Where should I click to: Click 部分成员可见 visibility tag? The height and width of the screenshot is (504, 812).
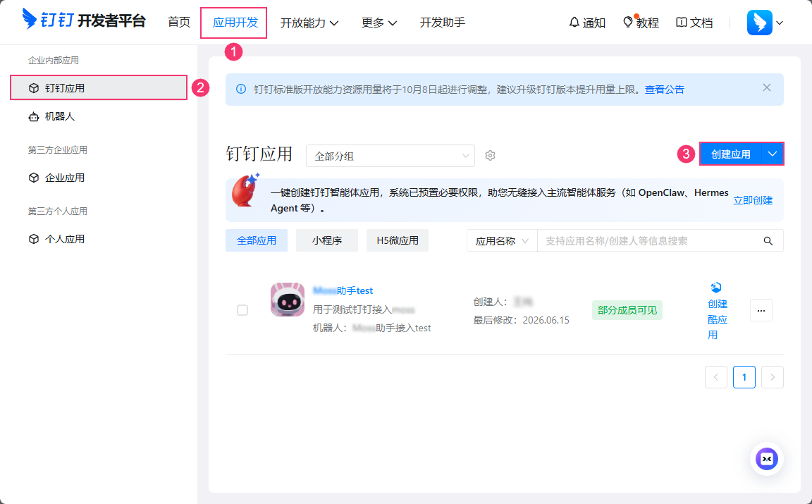coord(627,310)
